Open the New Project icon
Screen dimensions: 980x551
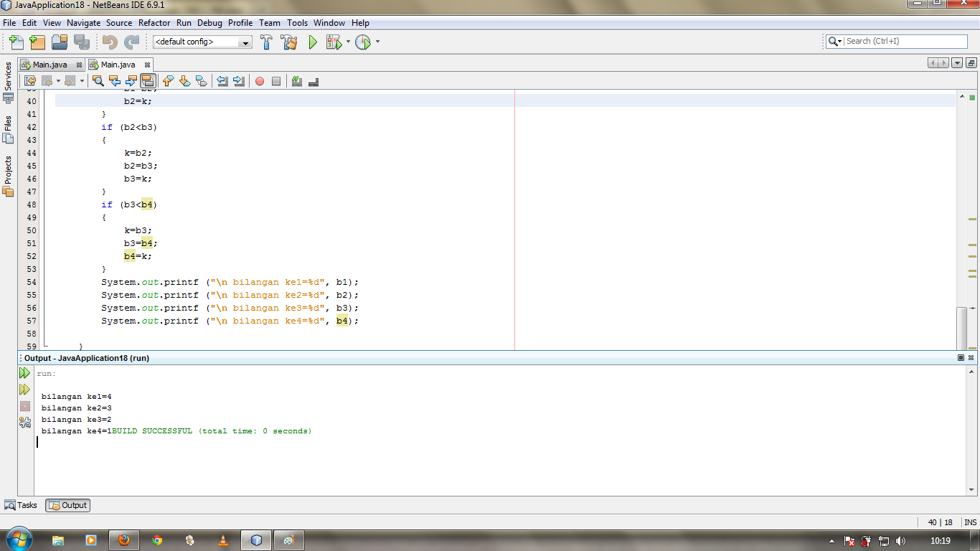(x=37, y=42)
